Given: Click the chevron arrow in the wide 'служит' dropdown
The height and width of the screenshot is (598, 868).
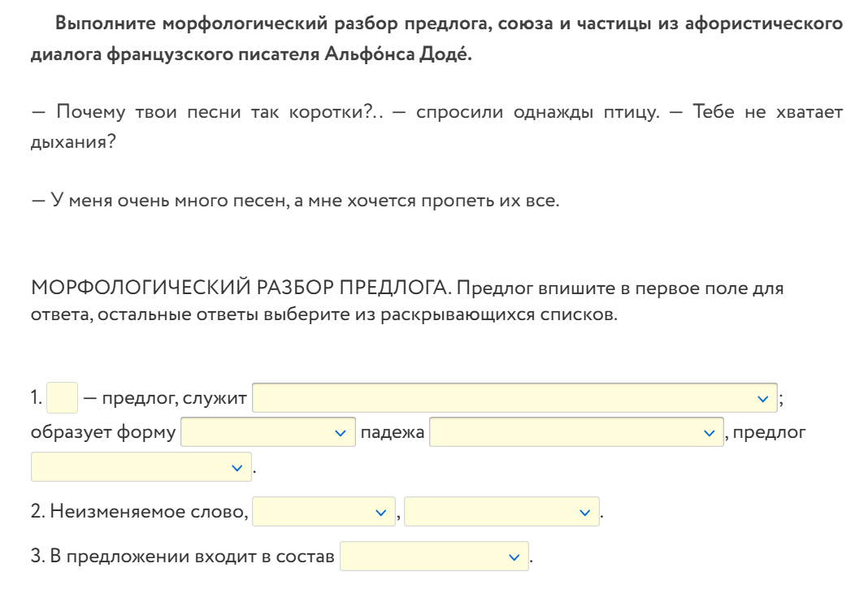Looking at the screenshot, I should click(763, 399).
